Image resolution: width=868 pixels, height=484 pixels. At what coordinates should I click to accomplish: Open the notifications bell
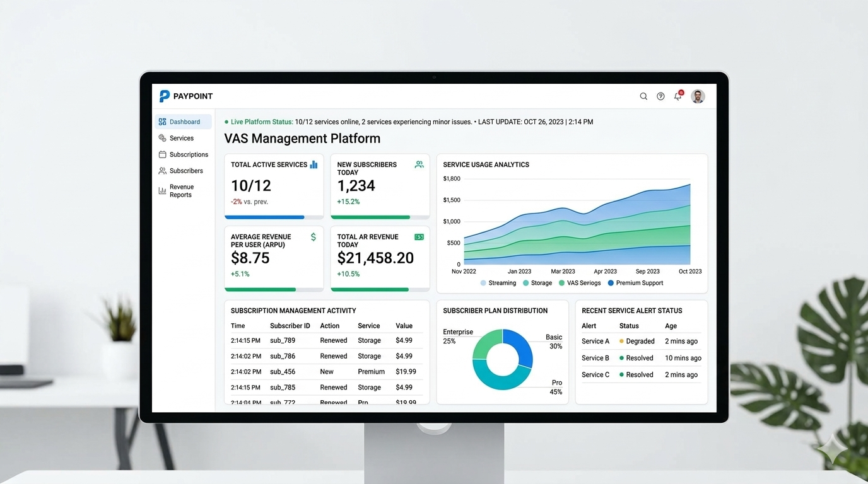coord(677,96)
